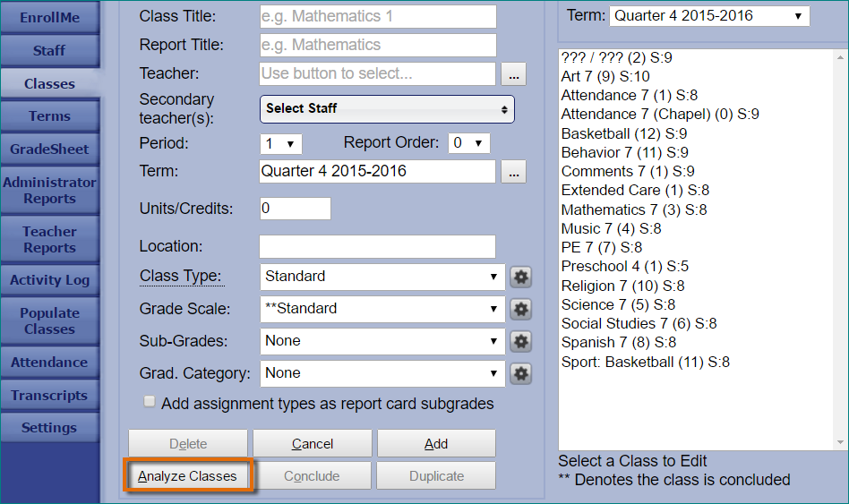
Task: Click the Cancel button
Action: 313,444
